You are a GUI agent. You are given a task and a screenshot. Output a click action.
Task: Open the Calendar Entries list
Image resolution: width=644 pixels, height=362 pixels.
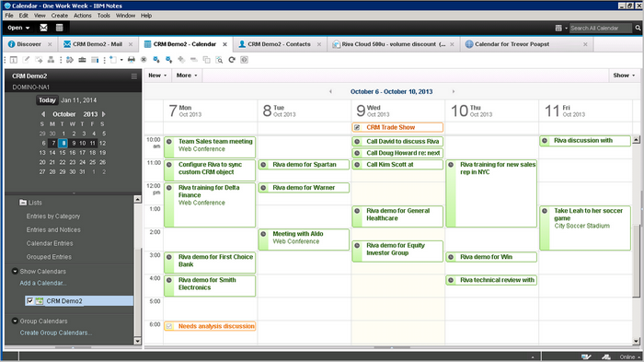(50, 243)
